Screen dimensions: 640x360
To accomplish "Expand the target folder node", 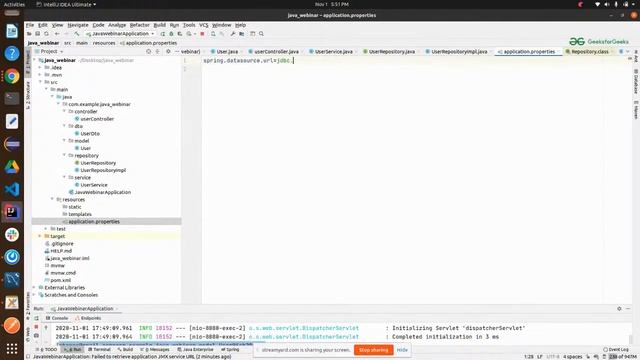I will coord(40,236).
